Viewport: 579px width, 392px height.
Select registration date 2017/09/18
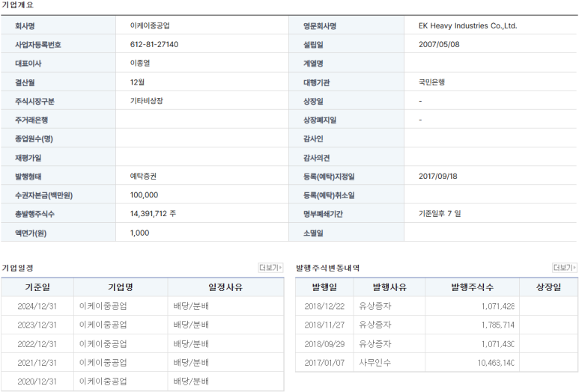[437, 177]
